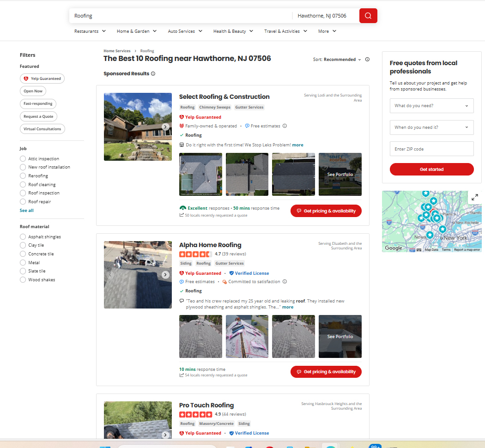485x448 pixels.
Task: Expand Alpha Home Roofing review with more link
Action: [x=288, y=307]
